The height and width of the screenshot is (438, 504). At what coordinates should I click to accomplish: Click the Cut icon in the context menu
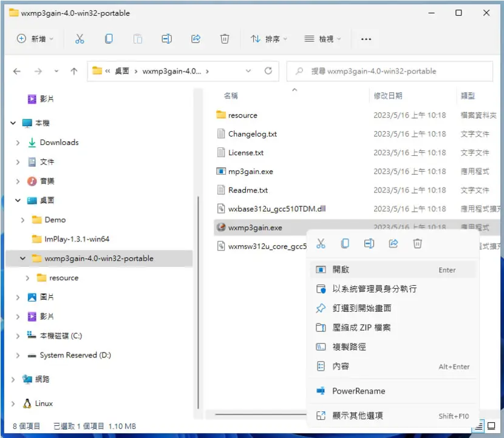coord(321,243)
